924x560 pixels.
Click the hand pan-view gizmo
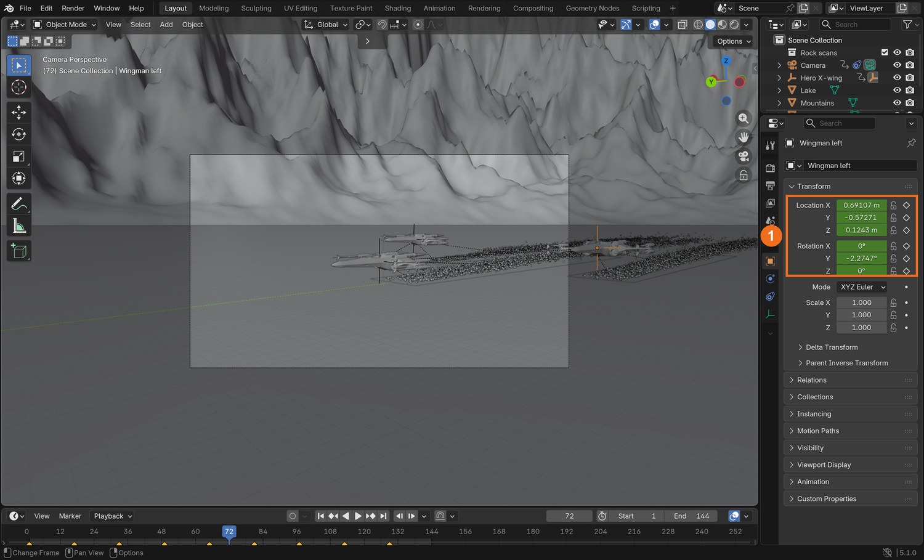[x=744, y=137]
